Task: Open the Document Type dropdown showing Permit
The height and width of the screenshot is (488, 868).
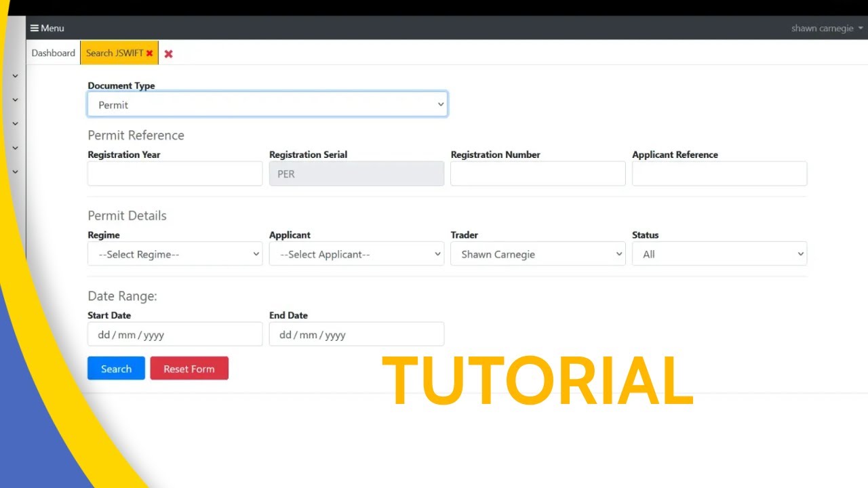Action: pyautogui.click(x=267, y=104)
